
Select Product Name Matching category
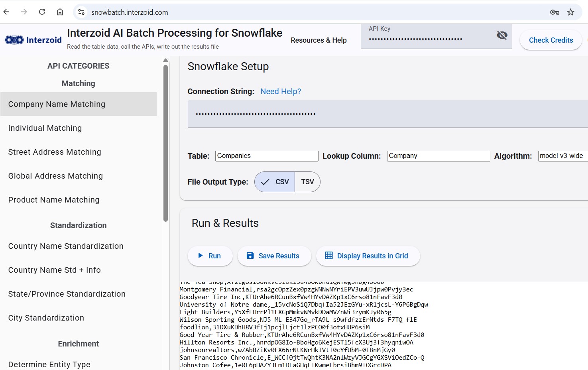pos(79,200)
